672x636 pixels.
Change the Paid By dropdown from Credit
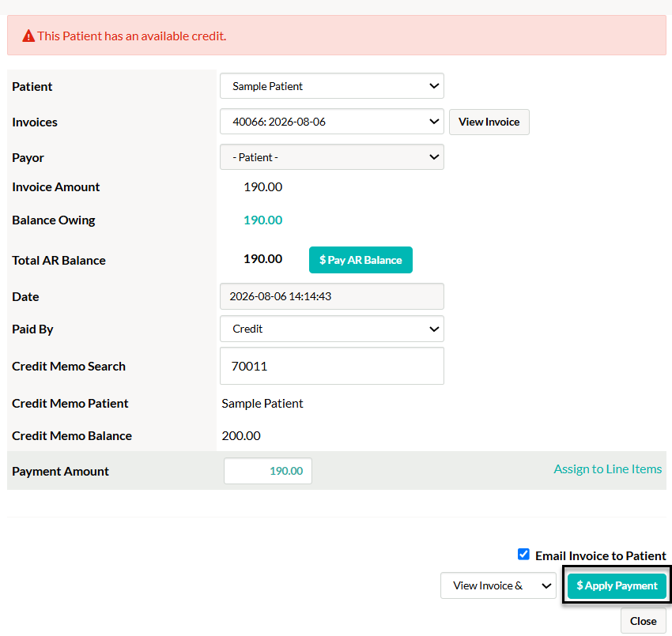332,329
